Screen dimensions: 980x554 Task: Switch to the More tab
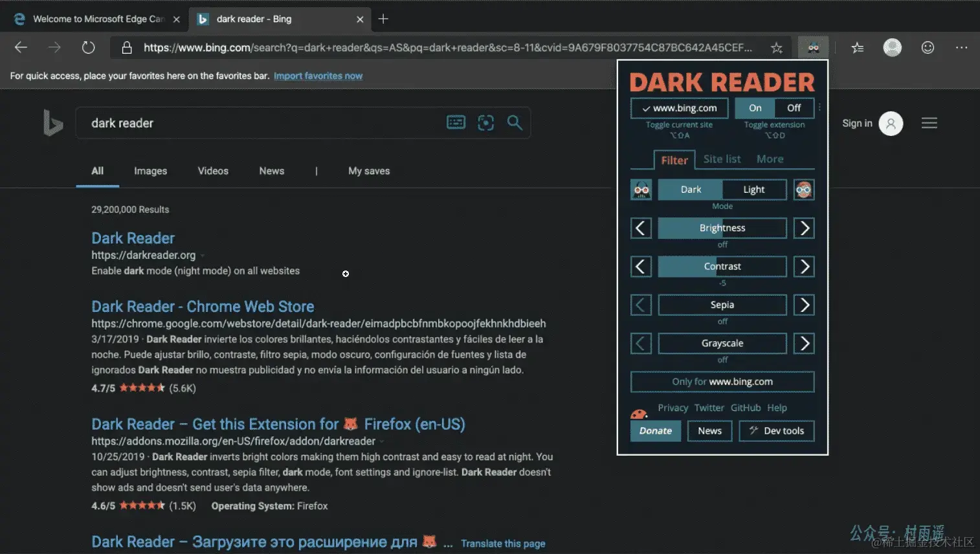pyautogui.click(x=770, y=159)
